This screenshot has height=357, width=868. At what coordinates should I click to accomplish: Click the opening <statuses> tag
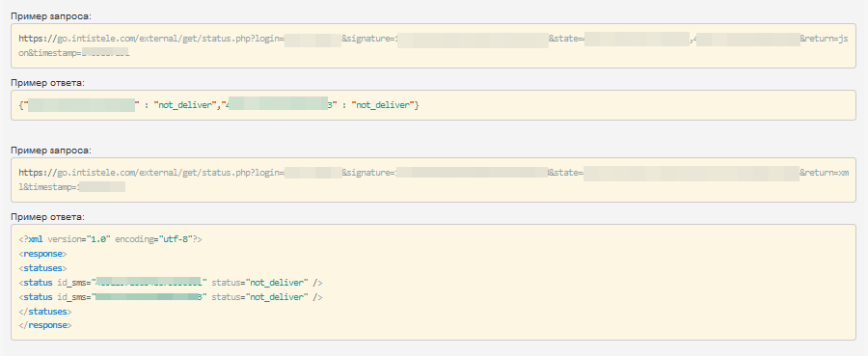point(42,268)
